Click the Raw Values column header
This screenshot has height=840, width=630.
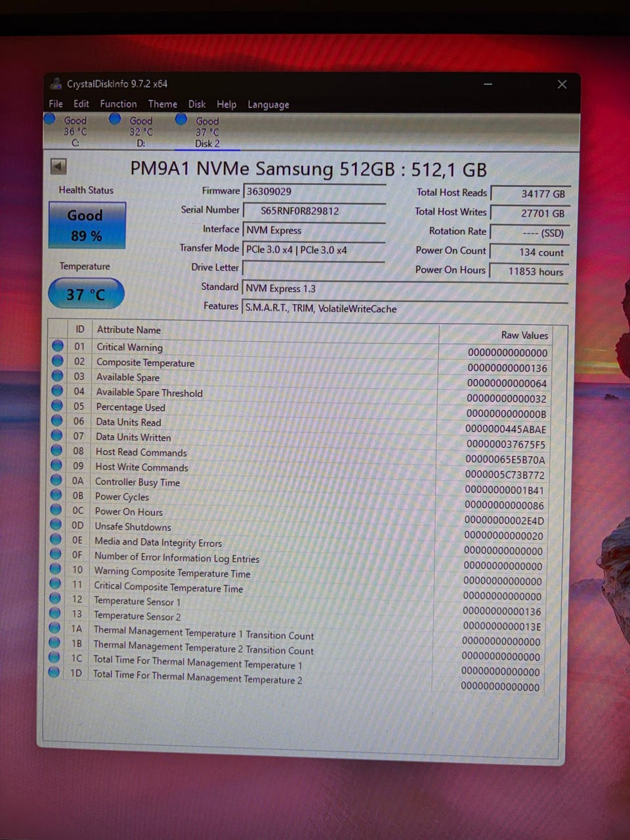[x=524, y=335]
